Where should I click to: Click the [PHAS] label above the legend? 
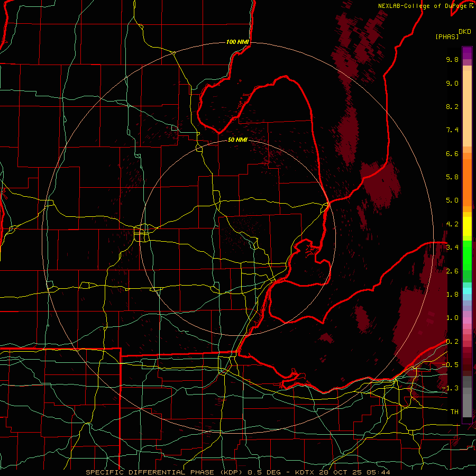447,37
